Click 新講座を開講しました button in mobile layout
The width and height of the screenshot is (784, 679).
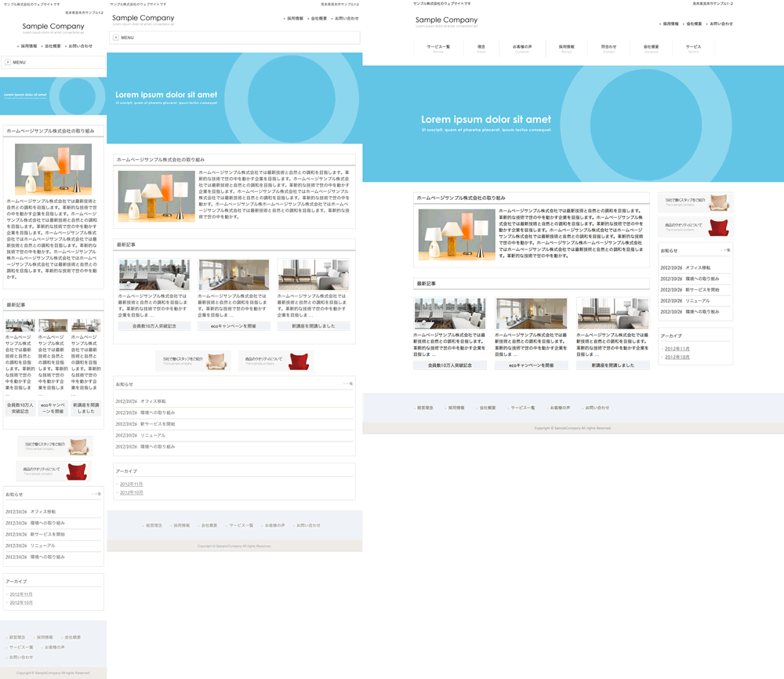(x=86, y=408)
